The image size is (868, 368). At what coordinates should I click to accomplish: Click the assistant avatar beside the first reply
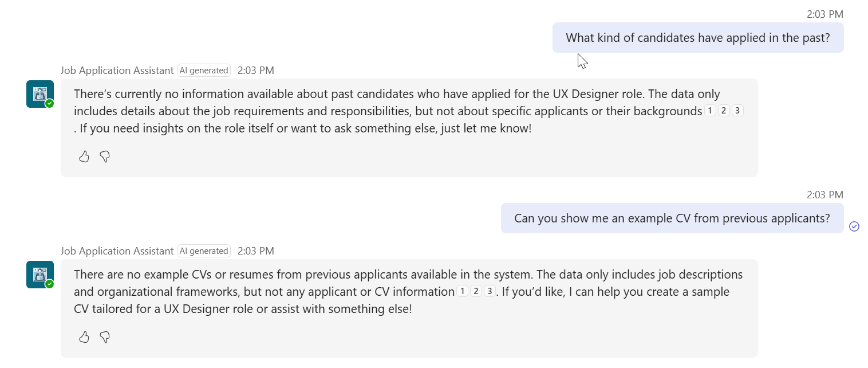[40, 94]
